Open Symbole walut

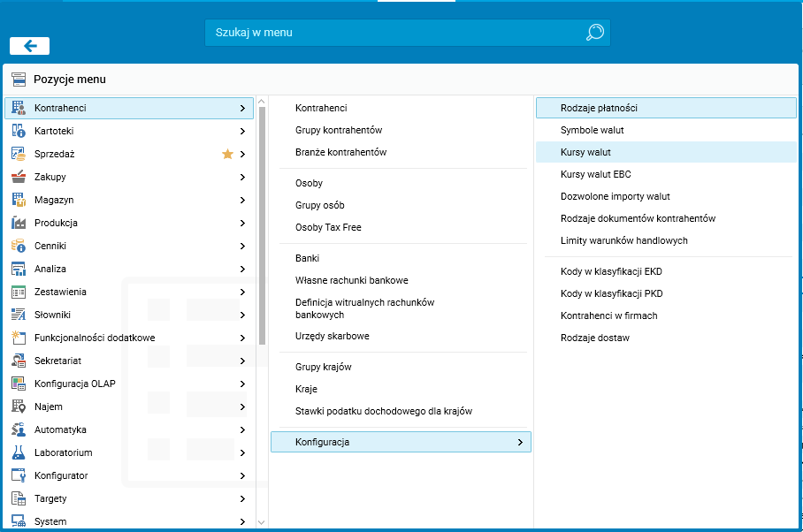point(592,130)
